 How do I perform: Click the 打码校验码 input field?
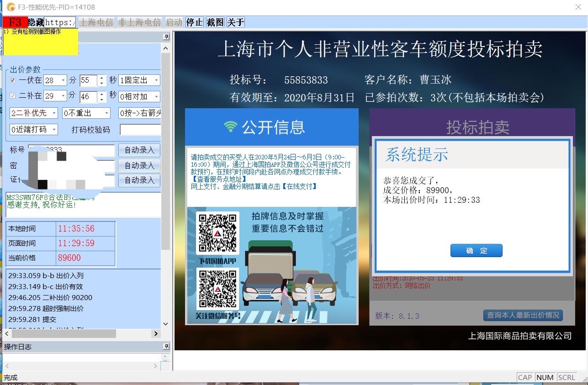pyautogui.click(x=140, y=130)
